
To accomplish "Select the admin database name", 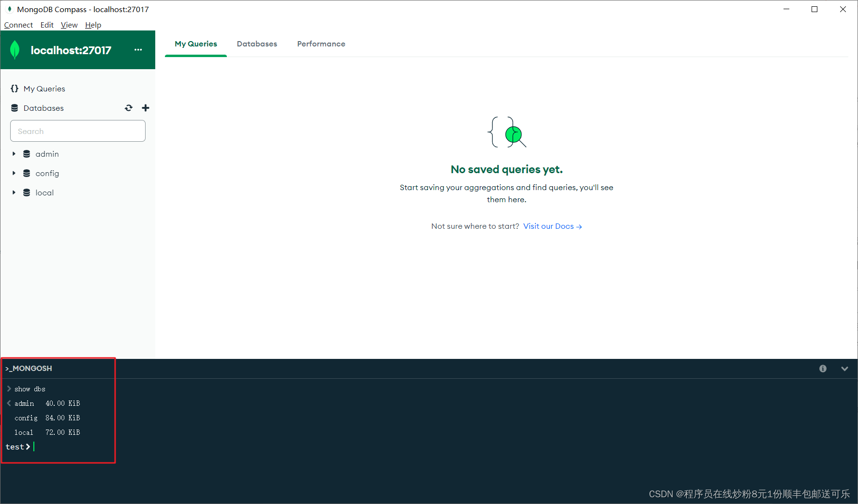I will (x=47, y=154).
